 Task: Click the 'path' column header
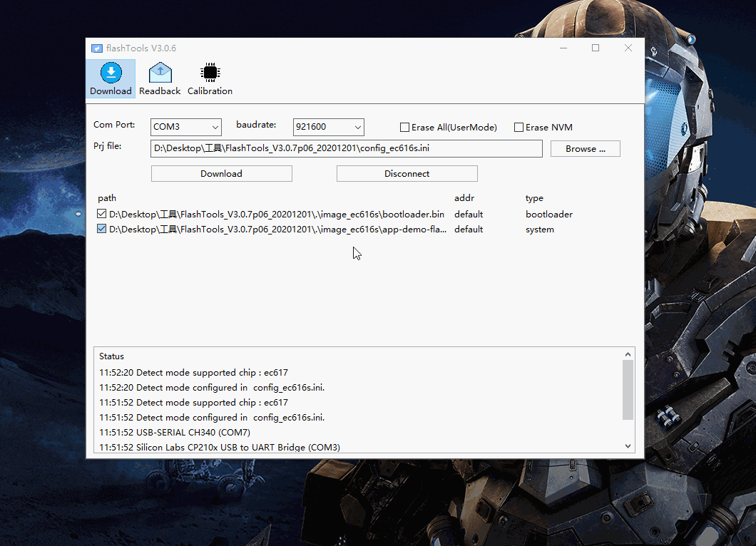(106, 198)
